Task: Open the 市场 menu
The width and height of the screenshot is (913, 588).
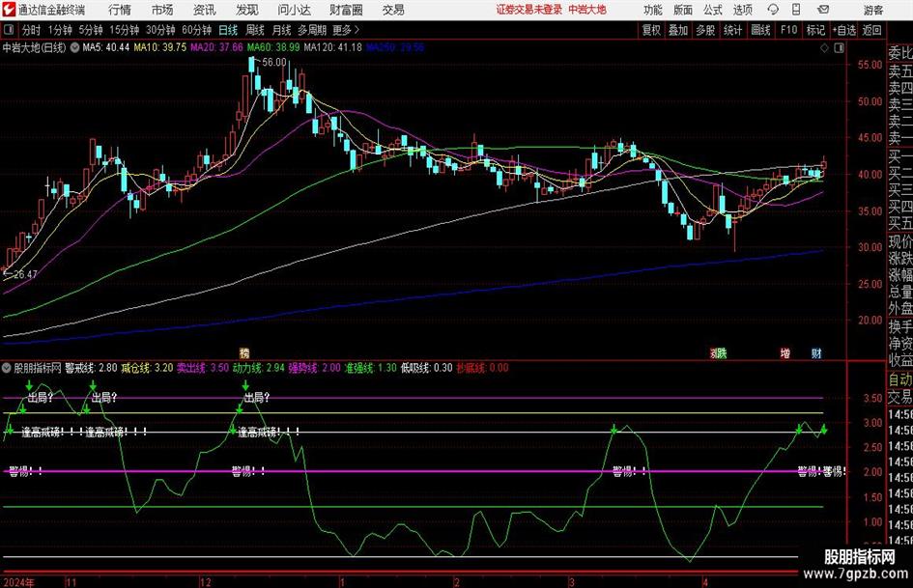Action: [x=162, y=10]
